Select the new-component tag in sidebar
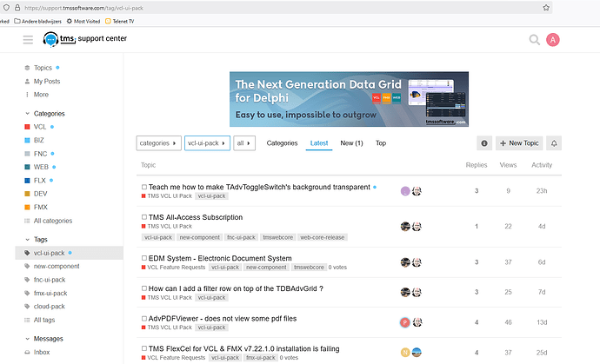The height and width of the screenshot is (364, 600). 57,266
